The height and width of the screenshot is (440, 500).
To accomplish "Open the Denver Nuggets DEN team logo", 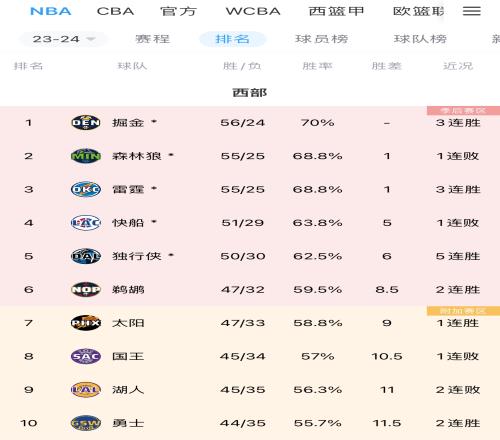I will tap(86, 122).
